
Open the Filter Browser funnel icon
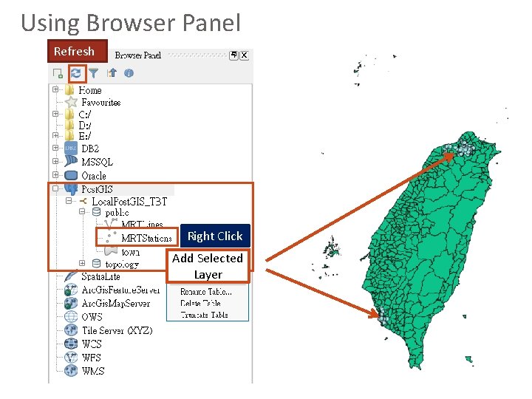point(94,73)
